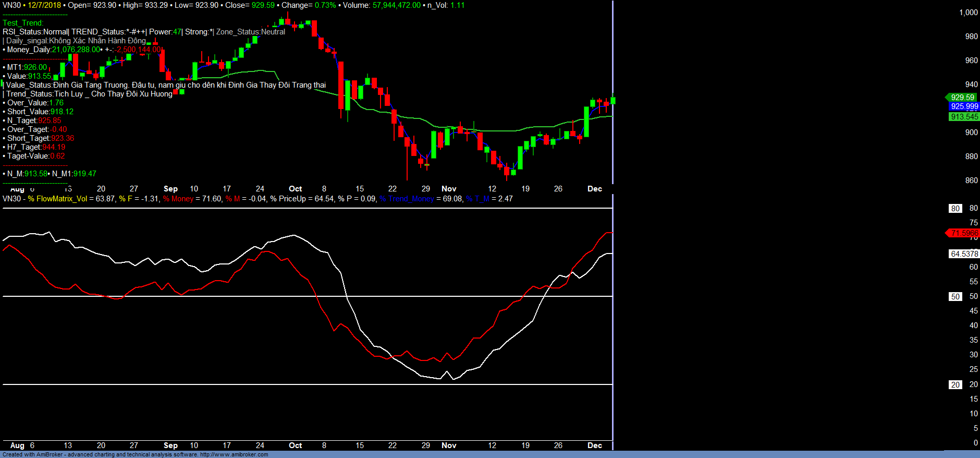Select the white 64.5378 indicator value tag
This screenshot has height=458, width=980.
coord(964,254)
